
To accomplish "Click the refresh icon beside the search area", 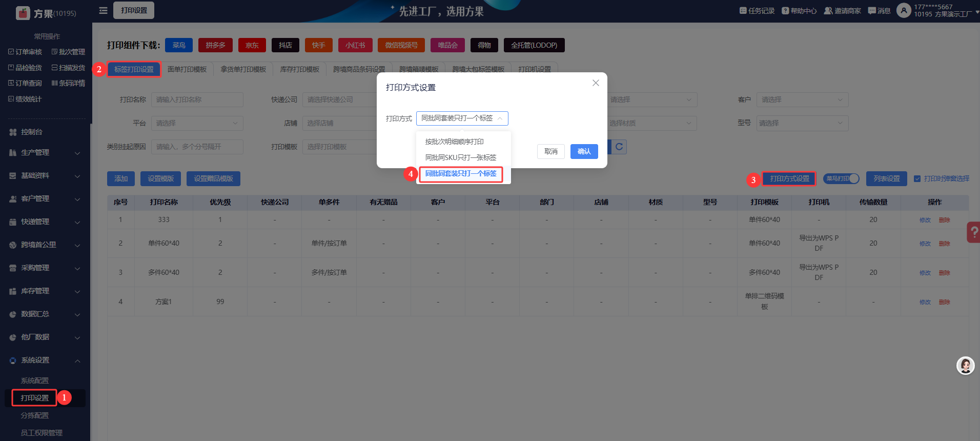I will [619, 147].
